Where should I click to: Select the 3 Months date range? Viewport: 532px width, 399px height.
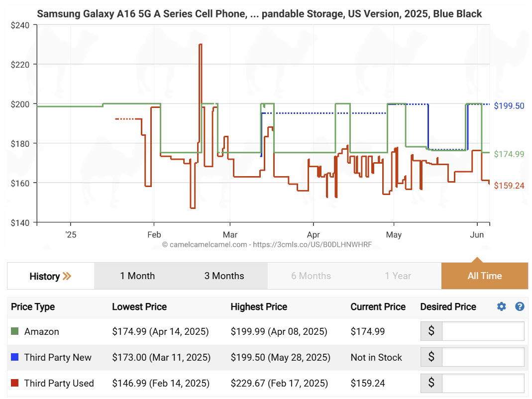click(224, 276)
